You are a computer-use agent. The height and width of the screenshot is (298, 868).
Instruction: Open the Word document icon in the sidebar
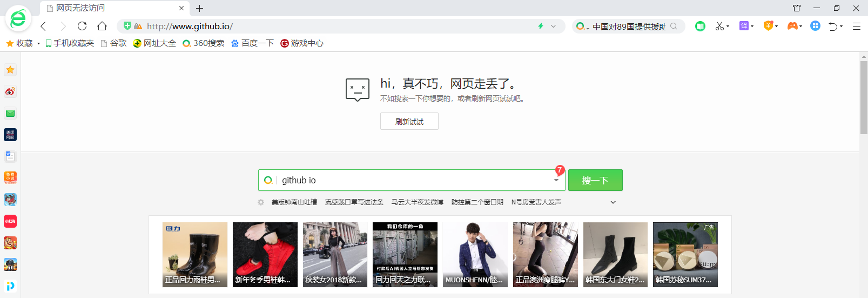(10, 156)
